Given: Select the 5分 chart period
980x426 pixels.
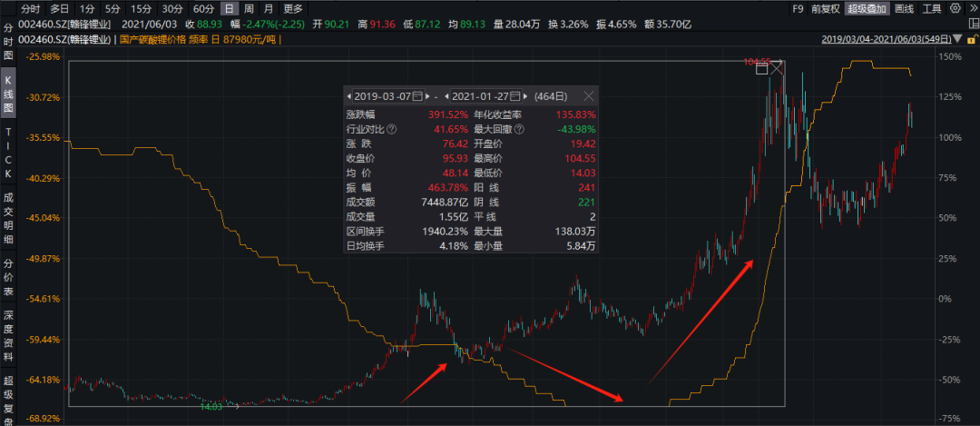Looking at the screenshot, I should coord(112,9).
